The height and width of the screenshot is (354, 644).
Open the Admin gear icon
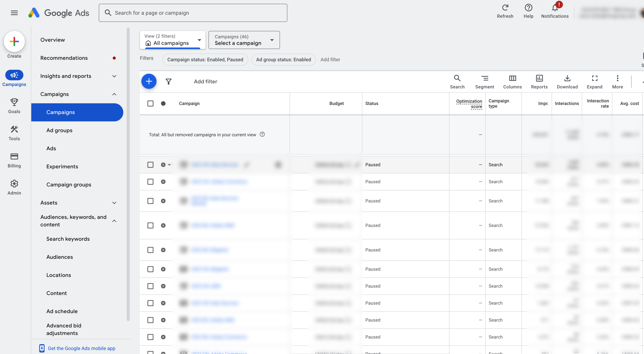(x=14, y=183)
